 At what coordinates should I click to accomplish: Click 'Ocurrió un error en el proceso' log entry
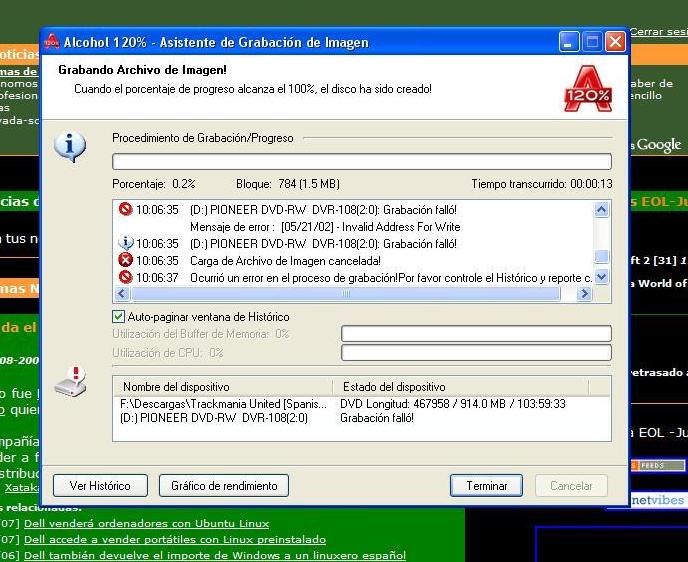[391, 278]
